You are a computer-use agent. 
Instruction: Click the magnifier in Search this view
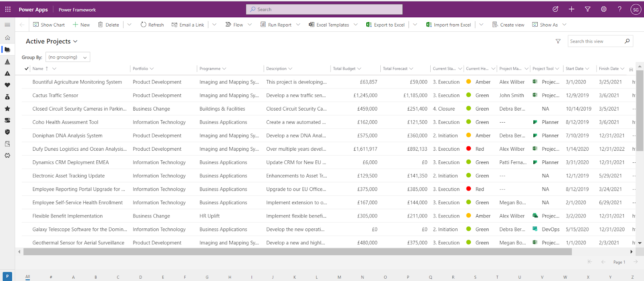coord(627,41)
